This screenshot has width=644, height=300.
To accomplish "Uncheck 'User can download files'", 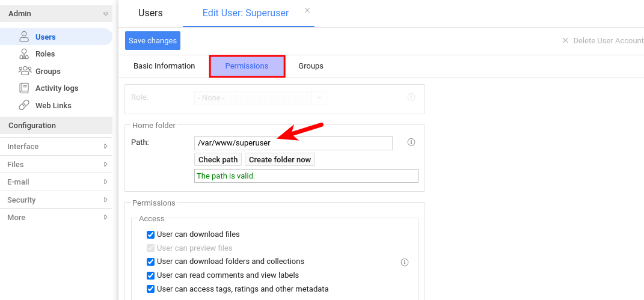I will [151, 234].
